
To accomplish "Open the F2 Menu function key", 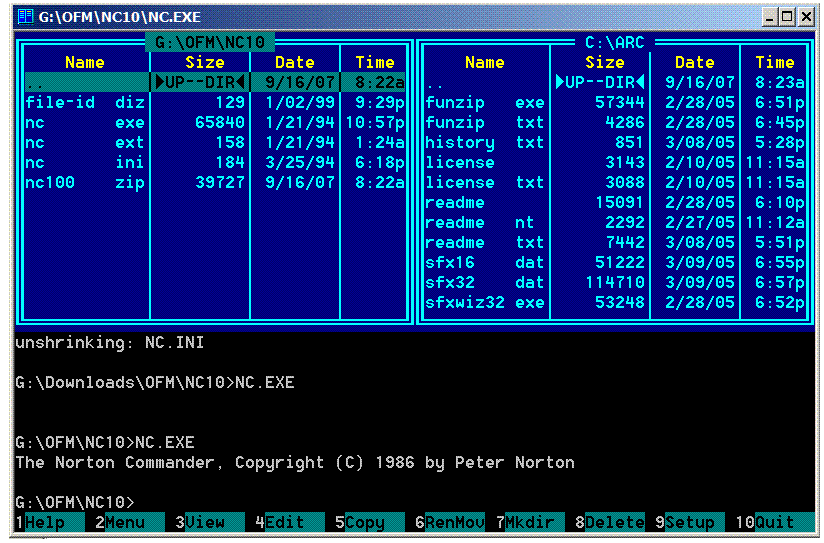I will (x=129, y=522).
